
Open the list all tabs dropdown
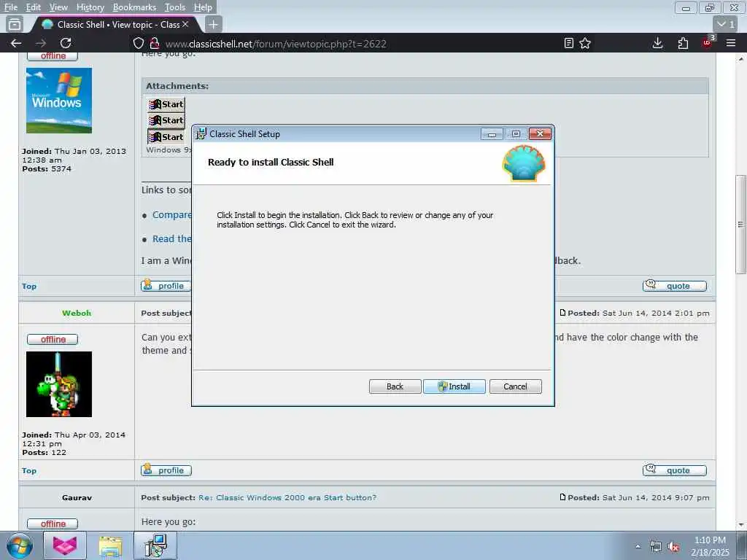point(726,24)
